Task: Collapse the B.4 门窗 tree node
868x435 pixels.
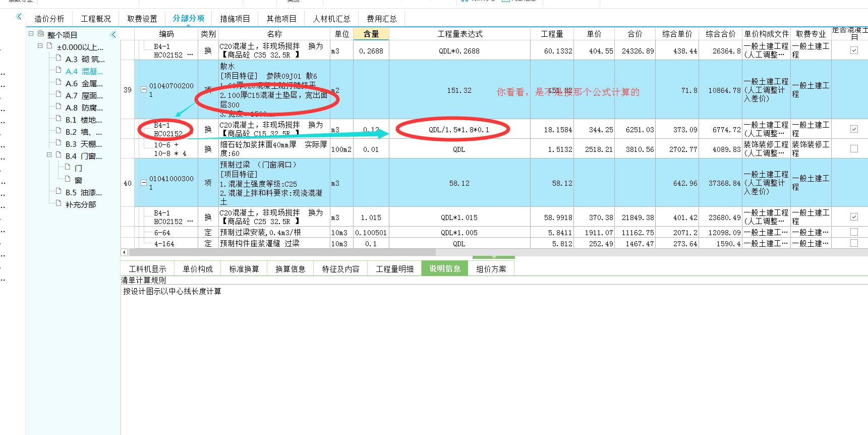Action: pyautogui.click(x=49, y=155)
